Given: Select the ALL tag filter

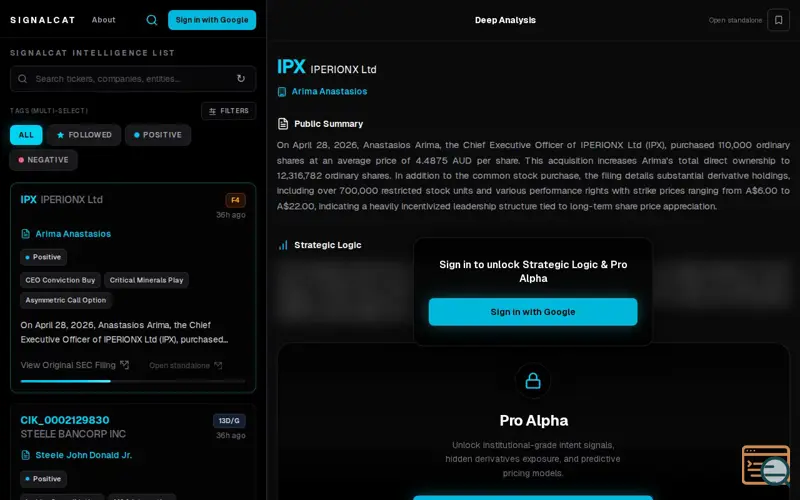Looking at the screenshot, I should tap(26, 135).
